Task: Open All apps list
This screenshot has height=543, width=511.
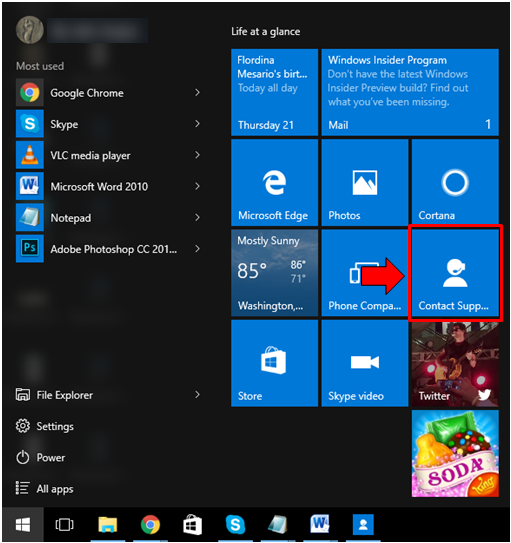Action: pyautogui.click(x=44, y=489)
